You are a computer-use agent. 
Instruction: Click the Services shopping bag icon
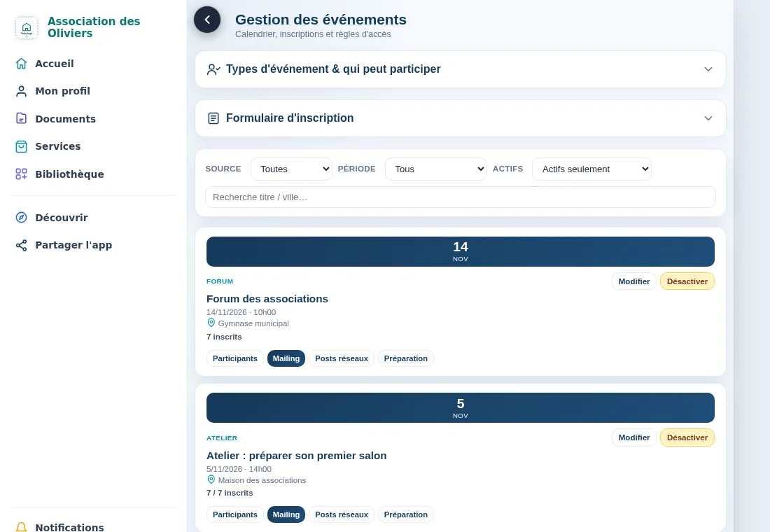pyautogui.click(x=21, y=146)
